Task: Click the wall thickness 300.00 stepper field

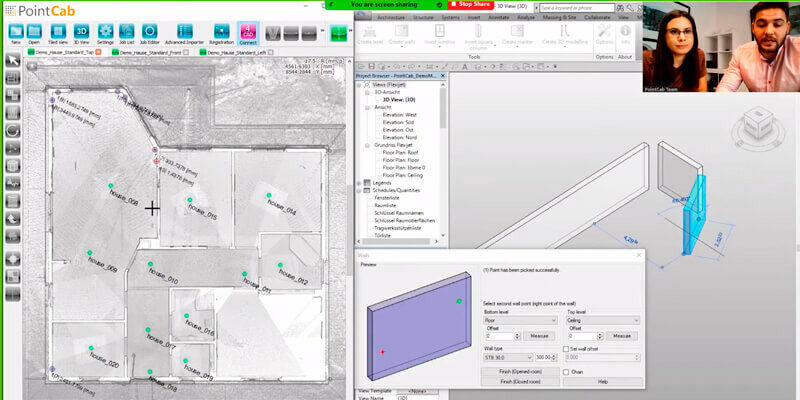Action: (x=545, y=358)
